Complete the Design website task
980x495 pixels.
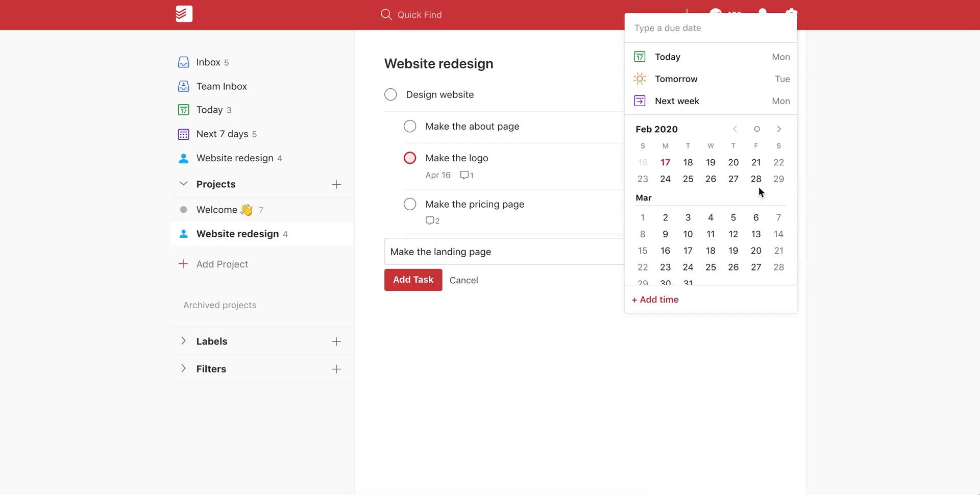point(390,94)
